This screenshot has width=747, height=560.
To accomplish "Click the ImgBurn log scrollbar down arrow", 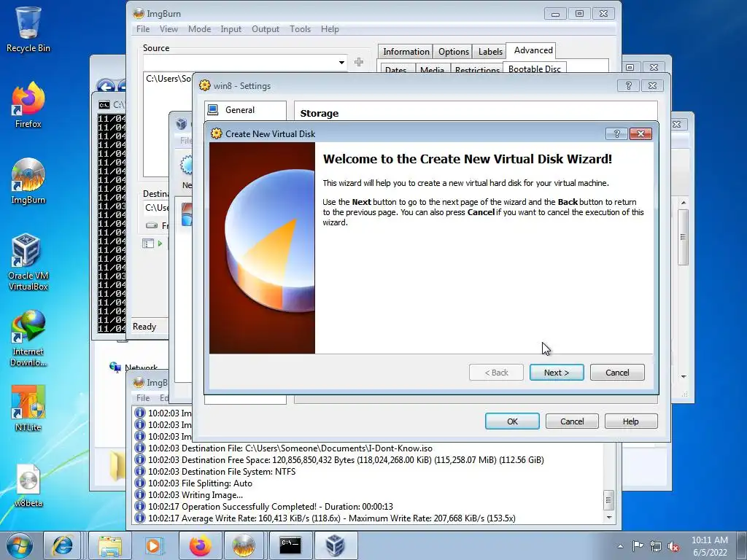I will pyautogui.click(x=609, y=517).
